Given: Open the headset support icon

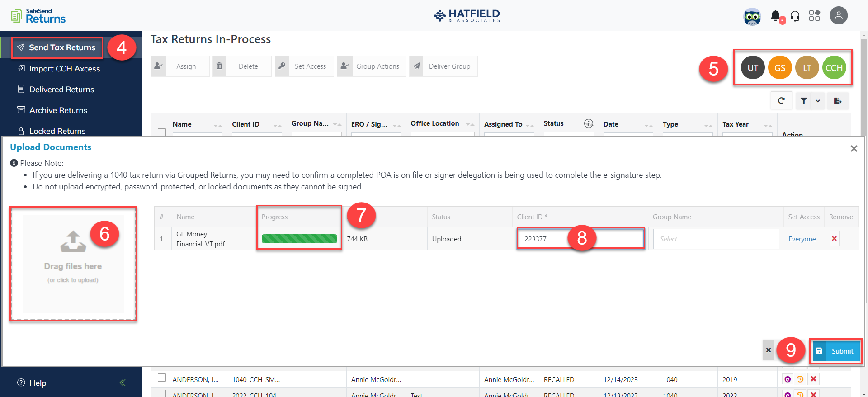Looking at the screenshot, I should coord(795,16).
